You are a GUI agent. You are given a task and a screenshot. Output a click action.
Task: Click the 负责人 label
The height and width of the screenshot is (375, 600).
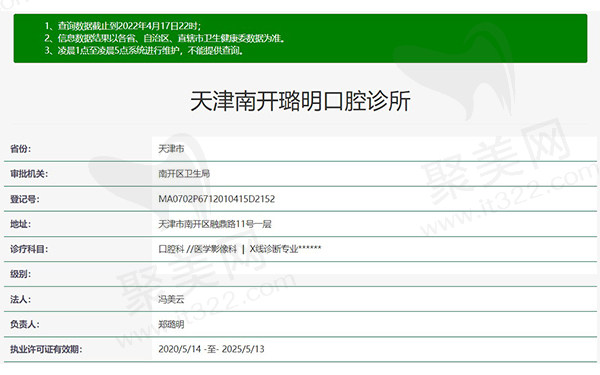25,324
